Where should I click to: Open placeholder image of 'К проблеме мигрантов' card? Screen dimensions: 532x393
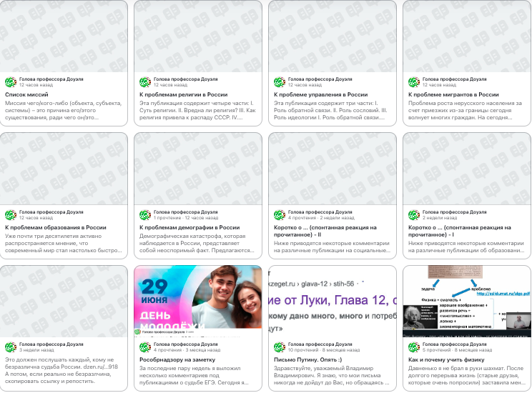[x=467, y=36]
